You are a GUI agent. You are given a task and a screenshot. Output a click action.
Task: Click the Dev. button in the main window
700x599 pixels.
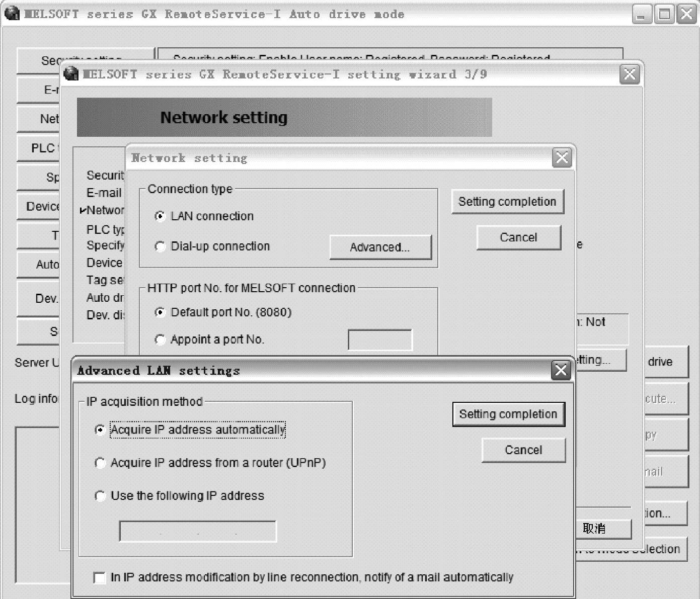38,298
